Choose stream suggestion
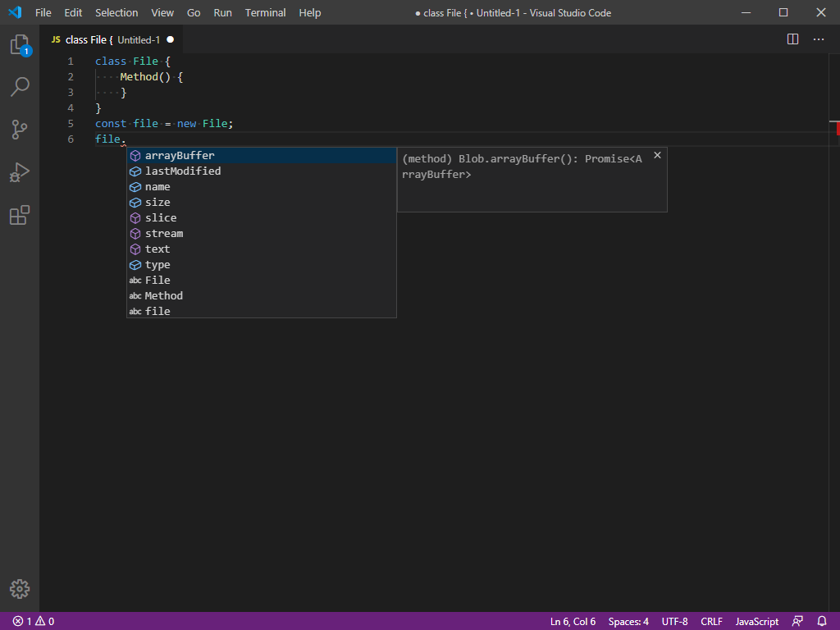Screen dimensions: 840x630 [262, 234]
